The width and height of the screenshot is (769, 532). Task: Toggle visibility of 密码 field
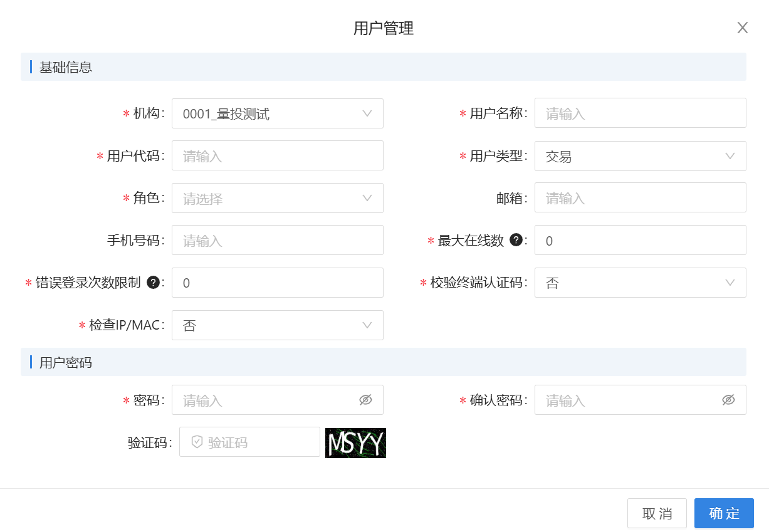366,400
